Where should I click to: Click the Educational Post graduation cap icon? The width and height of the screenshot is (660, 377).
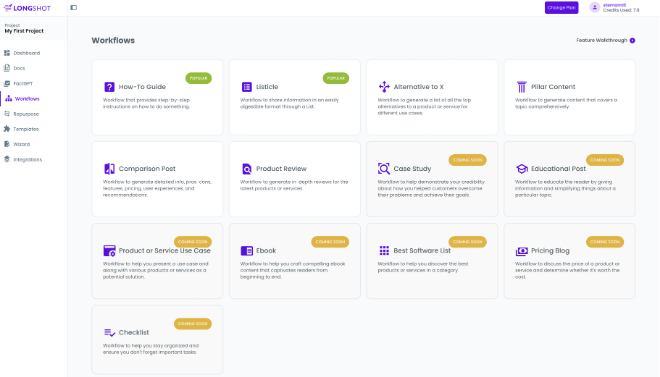tap(522, 169)
